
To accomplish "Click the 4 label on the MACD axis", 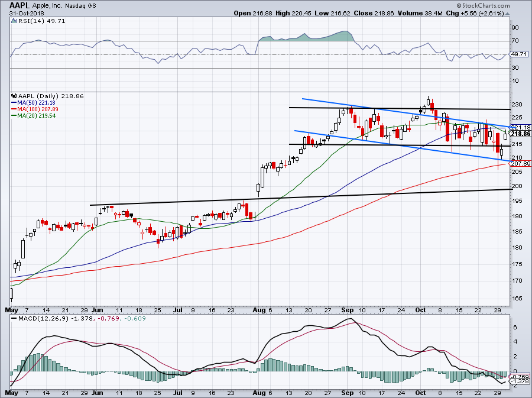I will point(515,342).
